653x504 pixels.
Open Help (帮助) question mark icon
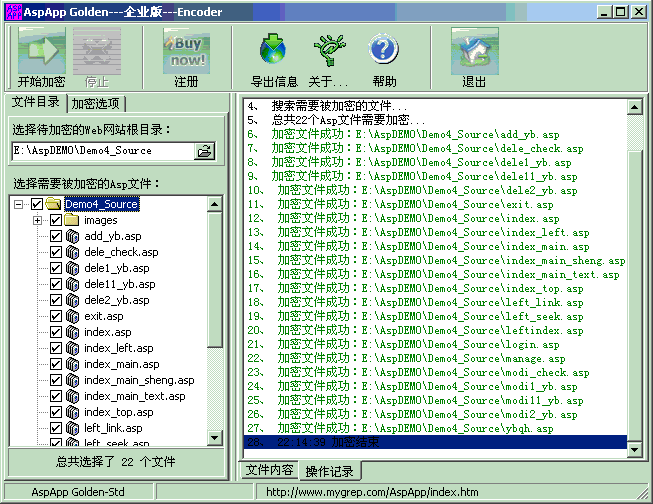(x=384, y=50)
